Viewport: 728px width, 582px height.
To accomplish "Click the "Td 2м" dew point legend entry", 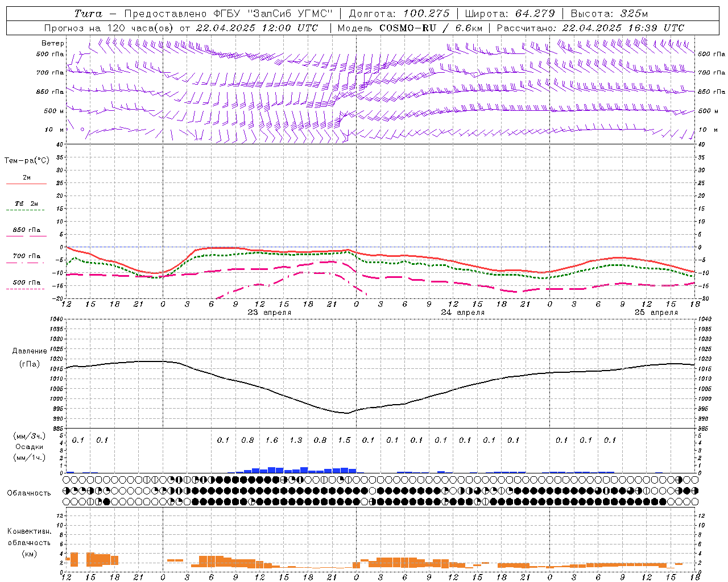I will 27,203.
